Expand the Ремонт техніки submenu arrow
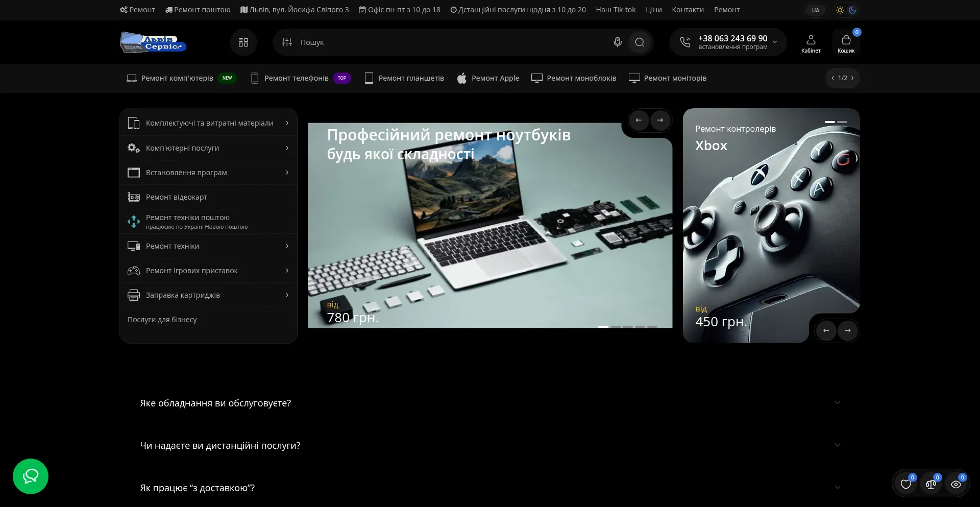Image resolution: width=980 pixels, height=507 pixels. [287, 246]
